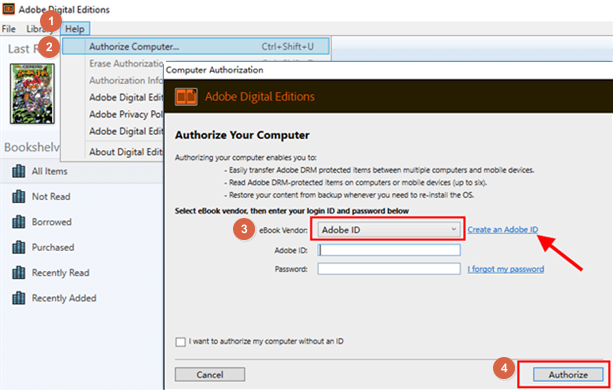Click the Recently Read bookshelf icon
The image size is (613, 390).
(18, 273)
